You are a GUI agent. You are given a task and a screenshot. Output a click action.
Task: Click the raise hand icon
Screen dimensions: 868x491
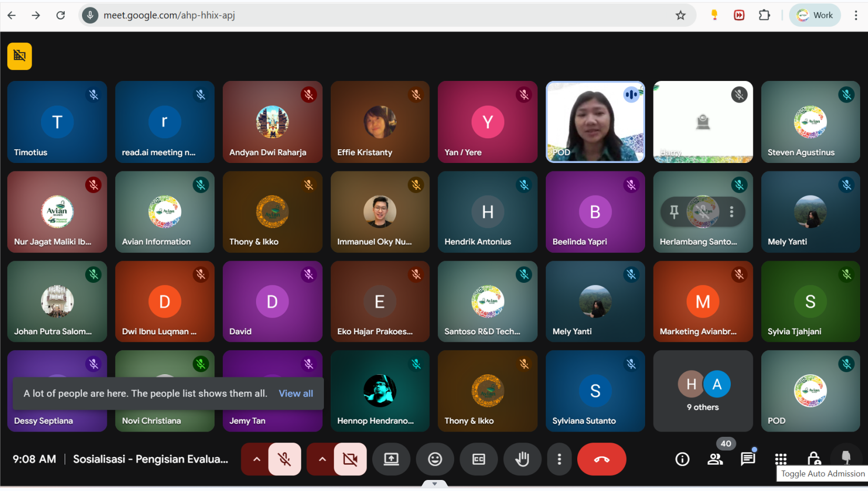click(522, 459)
